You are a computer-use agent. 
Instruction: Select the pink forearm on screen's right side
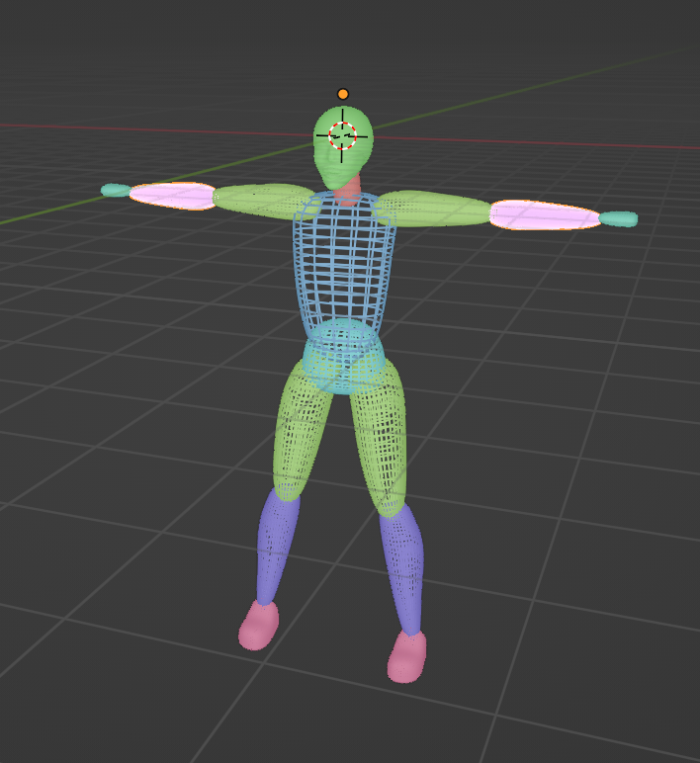(x=545, y=215)
